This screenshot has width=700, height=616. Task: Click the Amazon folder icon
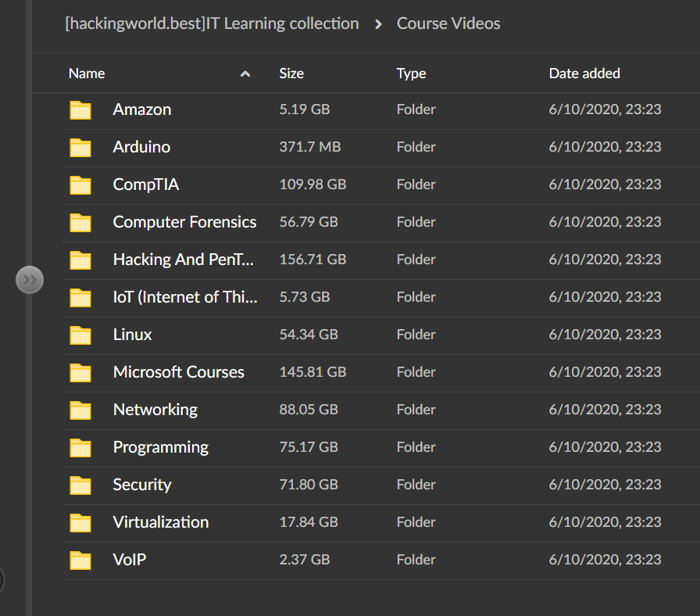tap(80, 110)
